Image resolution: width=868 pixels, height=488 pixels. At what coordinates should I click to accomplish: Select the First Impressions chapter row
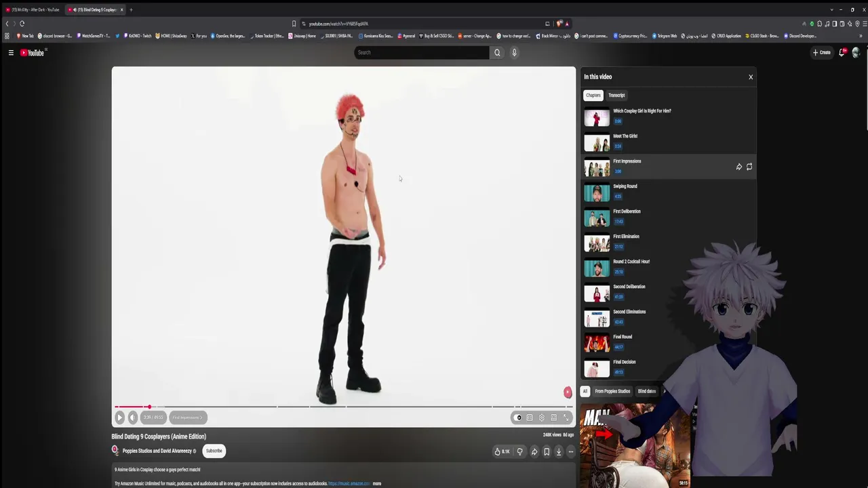(669, 167)
